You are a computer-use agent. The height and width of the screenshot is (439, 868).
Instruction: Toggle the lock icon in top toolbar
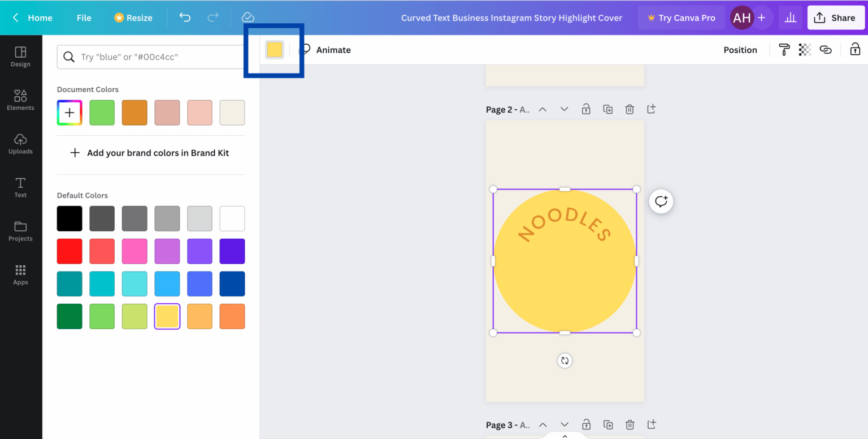(855, 50)
